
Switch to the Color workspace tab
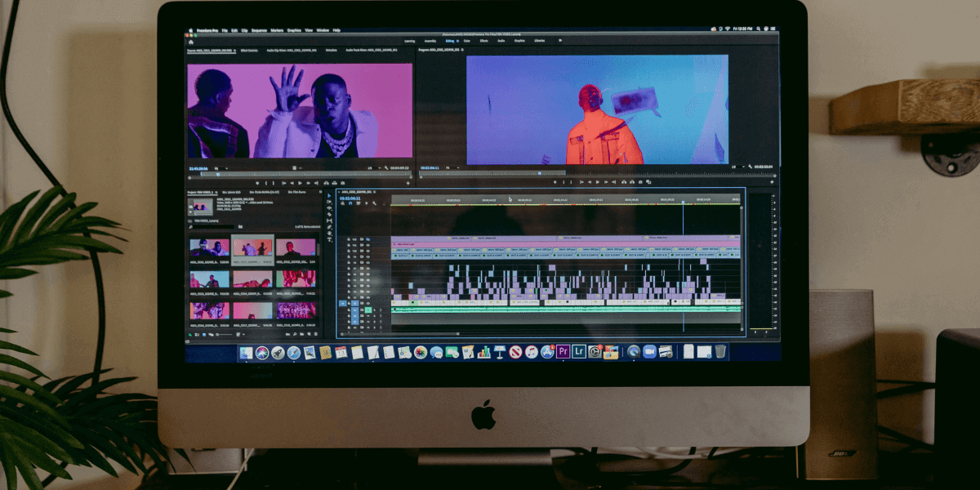coord(467,40)
